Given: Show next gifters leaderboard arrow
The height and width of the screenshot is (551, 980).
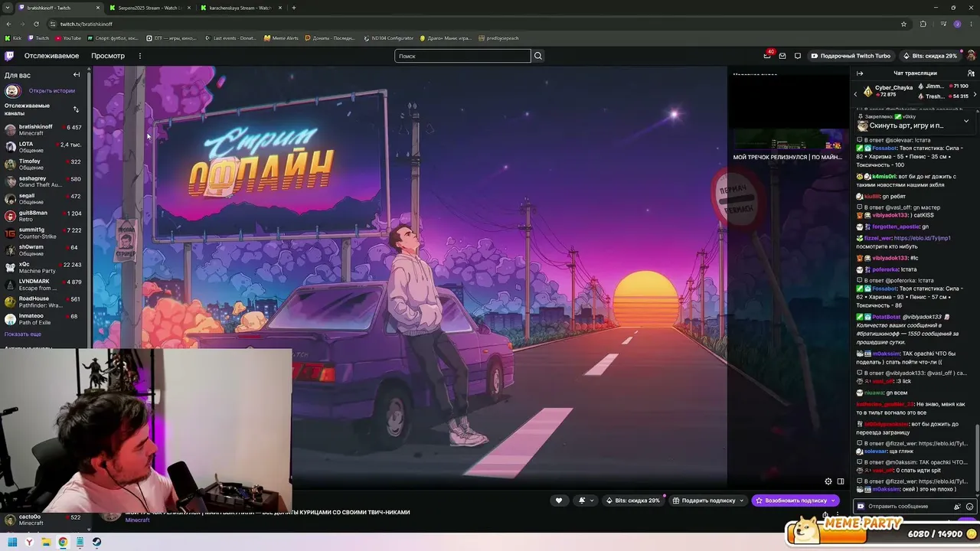Looking at the screenshot, I should 975,93.
